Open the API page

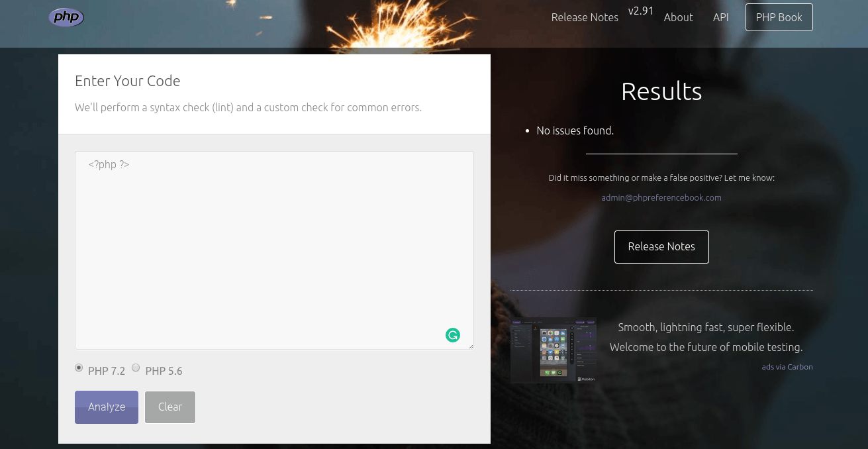[720, 17]
